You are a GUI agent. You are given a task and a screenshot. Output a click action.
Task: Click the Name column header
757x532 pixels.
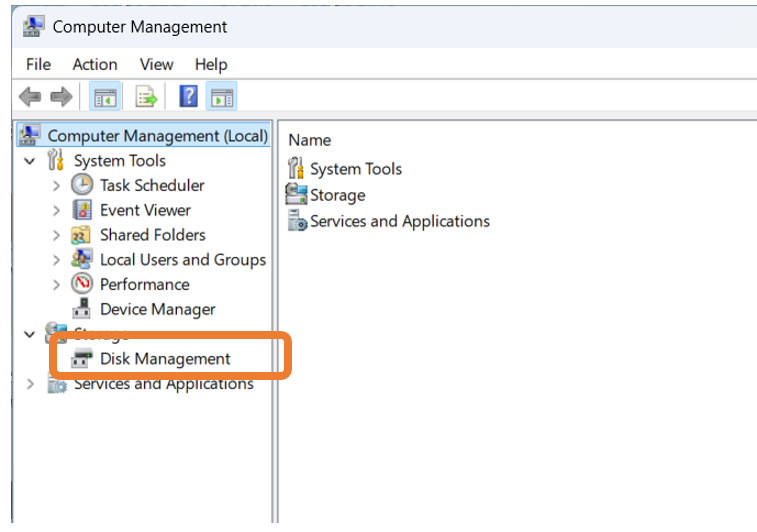point(310,140)
